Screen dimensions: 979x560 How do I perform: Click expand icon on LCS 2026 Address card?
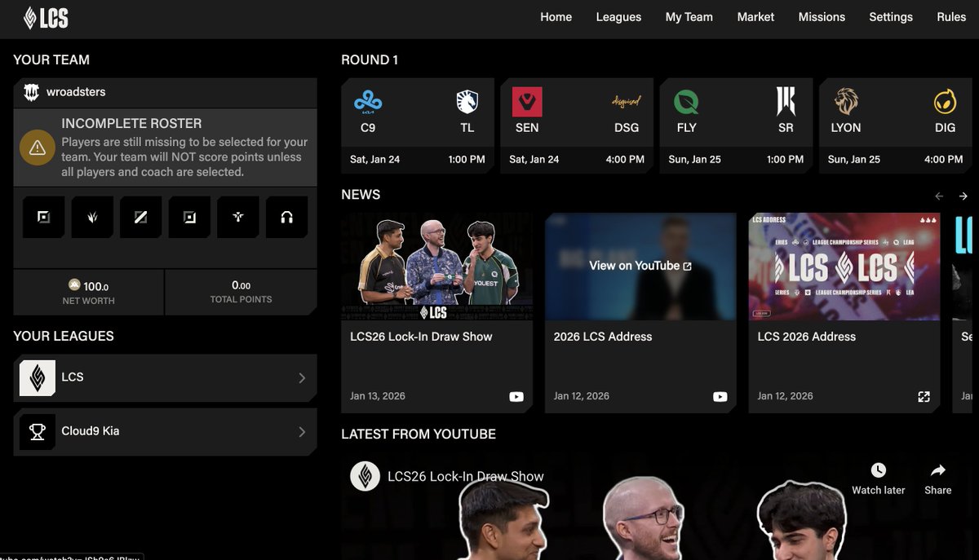pos(924,396)
